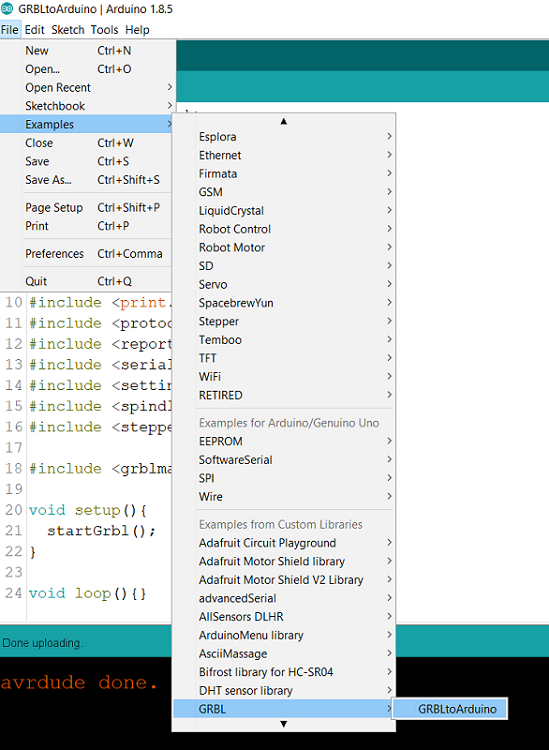The image size is (549, 750).
Task: Select the GRBL menu entry
Action: (284, 709)
